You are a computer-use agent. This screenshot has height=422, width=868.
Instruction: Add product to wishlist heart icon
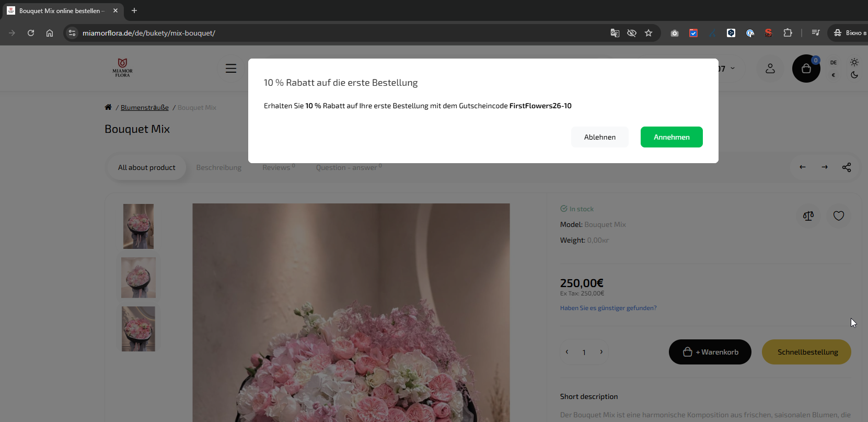839,215
